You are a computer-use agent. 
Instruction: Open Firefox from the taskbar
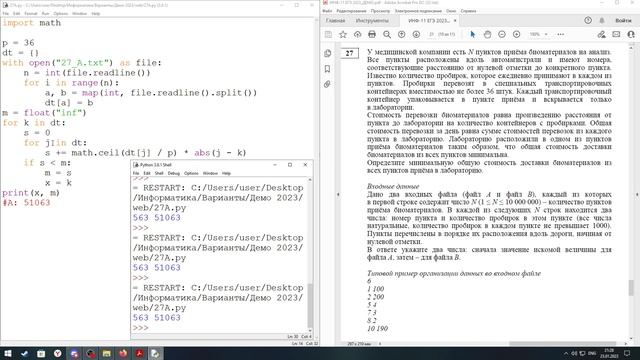tap(123, 353)
